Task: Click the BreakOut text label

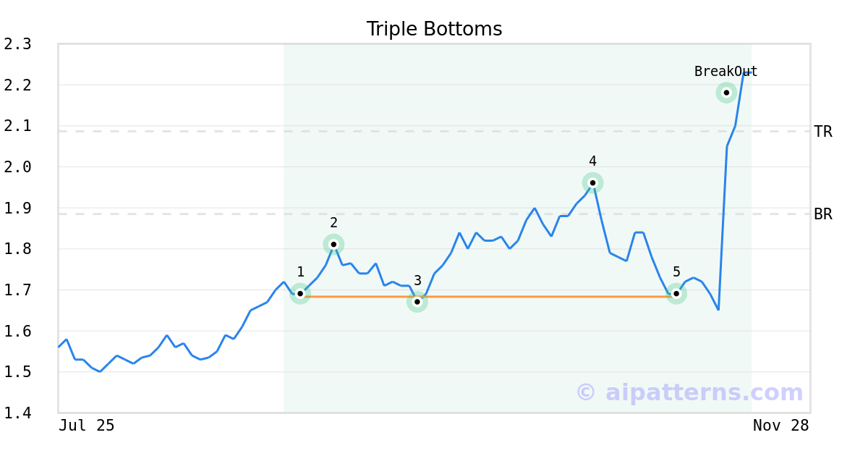Action: [x=726, y=71]
